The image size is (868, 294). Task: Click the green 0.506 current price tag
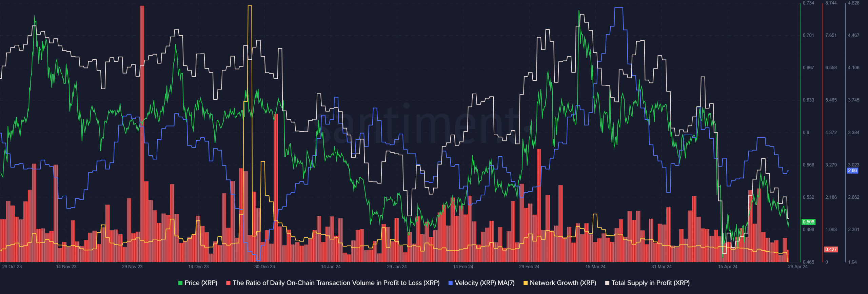click(x=808, y=222)
